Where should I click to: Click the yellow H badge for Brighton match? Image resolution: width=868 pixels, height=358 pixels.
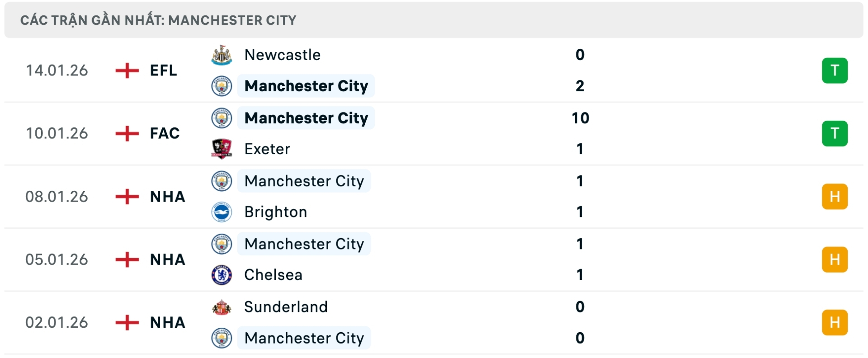coord(835,196)
